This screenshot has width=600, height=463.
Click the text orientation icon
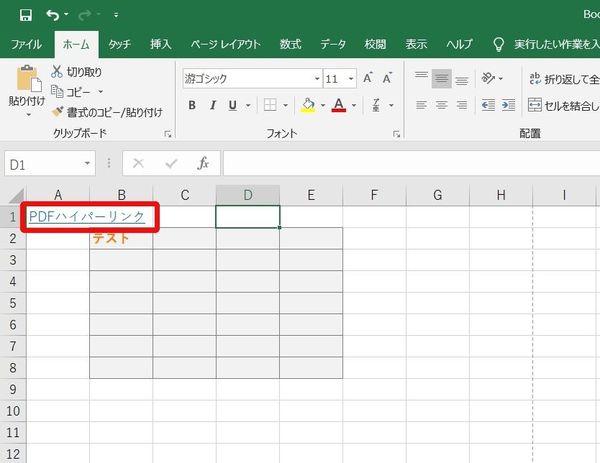(x=488, y=78)
